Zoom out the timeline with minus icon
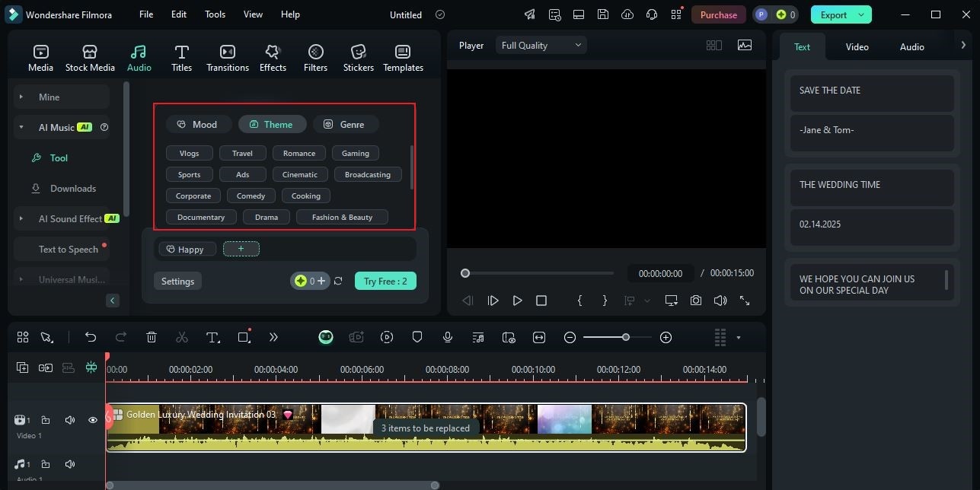This screenshot has height=490, width=980. (x=570, y=337)
